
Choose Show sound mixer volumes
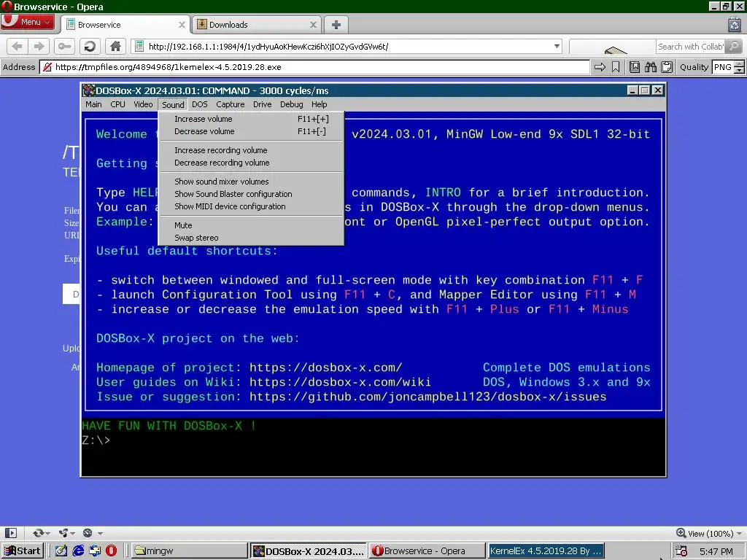click(251, 182)
